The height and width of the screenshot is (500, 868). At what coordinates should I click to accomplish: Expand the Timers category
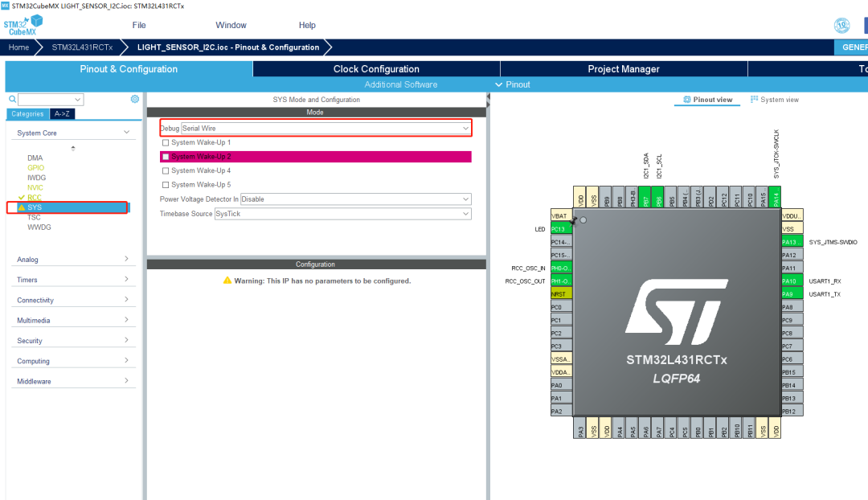coord(73,280)
